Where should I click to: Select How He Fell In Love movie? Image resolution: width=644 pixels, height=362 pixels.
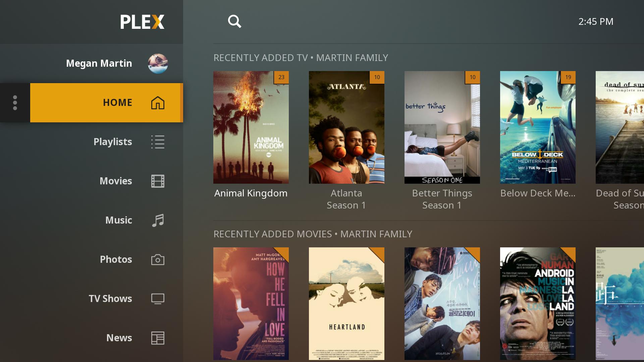pyautogui.click(x=251, y=303)
